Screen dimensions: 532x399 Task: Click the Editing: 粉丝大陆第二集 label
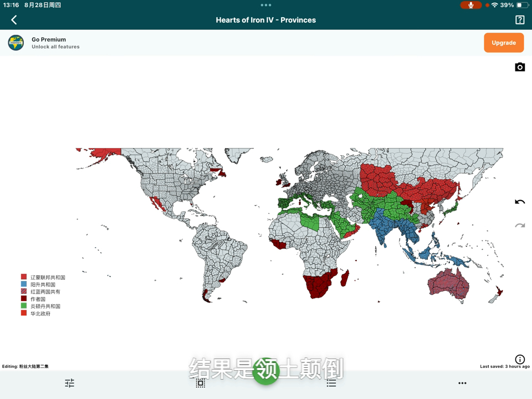click(x=25, y=366)
